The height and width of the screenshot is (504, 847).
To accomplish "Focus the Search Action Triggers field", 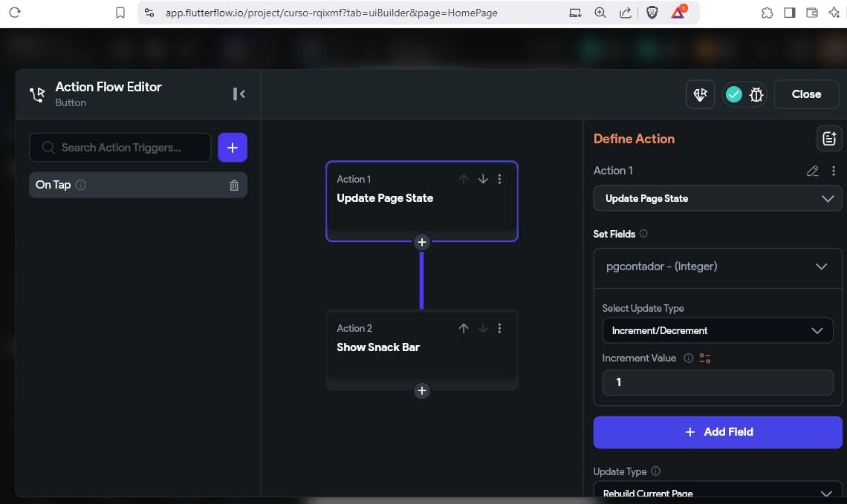I will tap(120, 147).
